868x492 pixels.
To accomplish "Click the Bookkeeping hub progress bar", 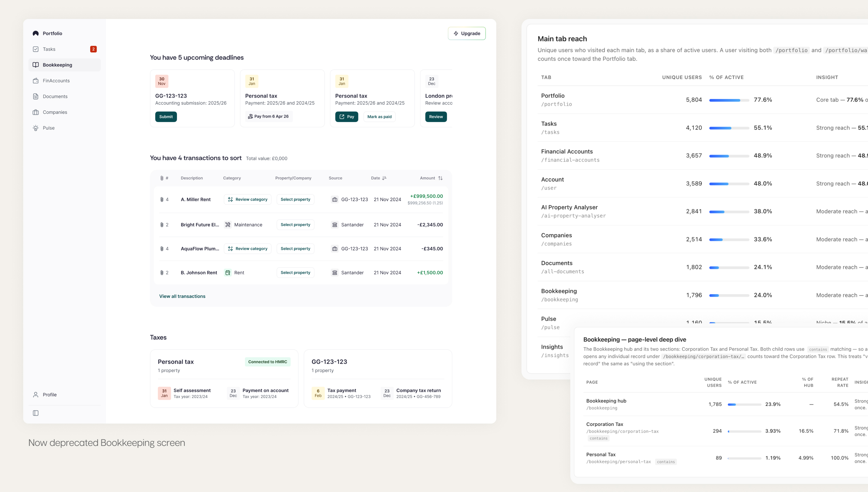I will [745, 405].
